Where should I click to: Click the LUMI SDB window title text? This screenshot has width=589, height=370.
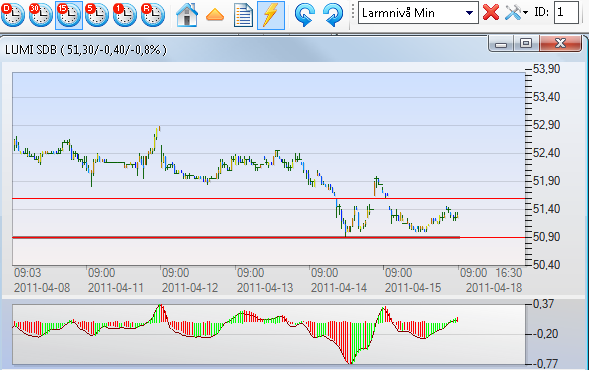86,50
